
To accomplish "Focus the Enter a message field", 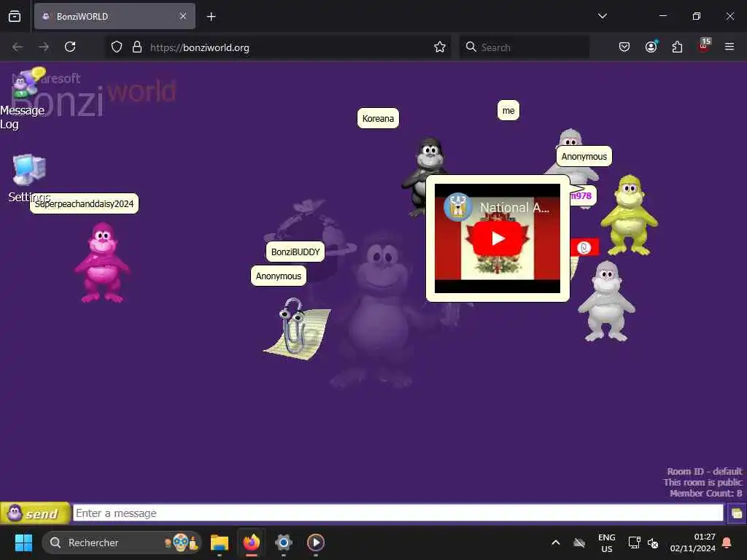I will point(398,513).
